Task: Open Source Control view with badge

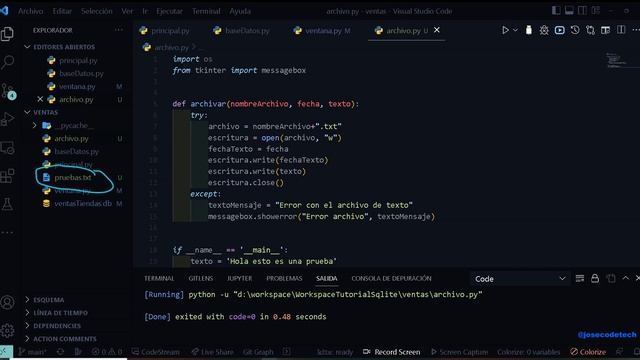Action: pyautogui.click(x=8, y=91)
